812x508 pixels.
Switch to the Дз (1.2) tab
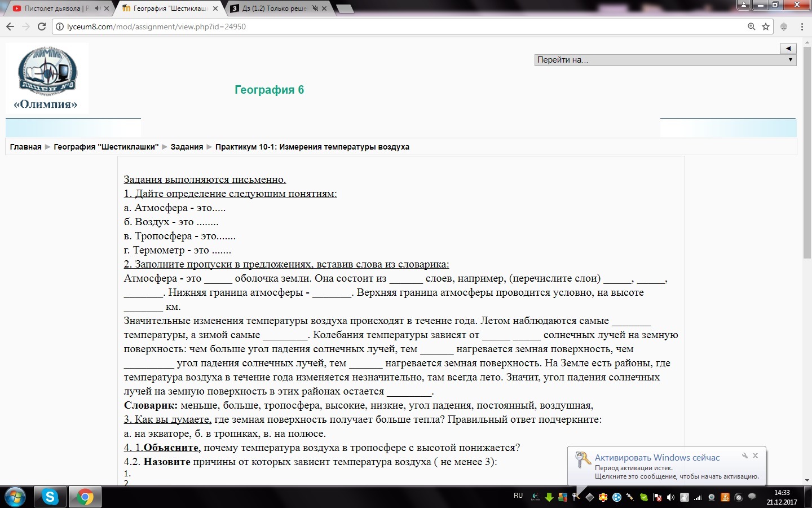pos(273,8)
